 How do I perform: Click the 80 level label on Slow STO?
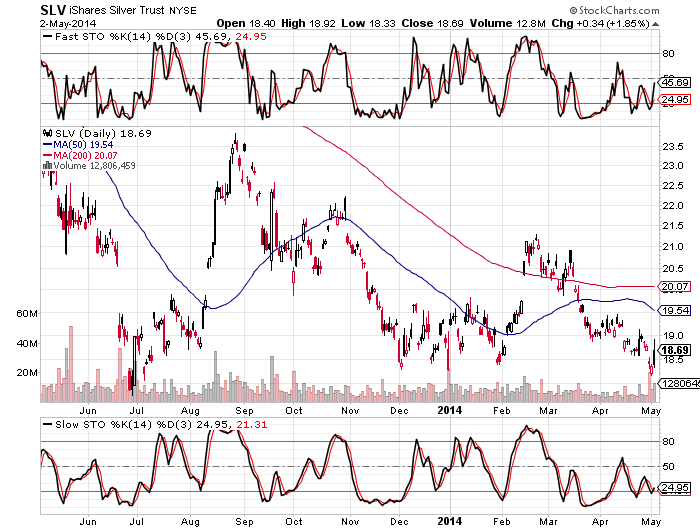[668, 442]
